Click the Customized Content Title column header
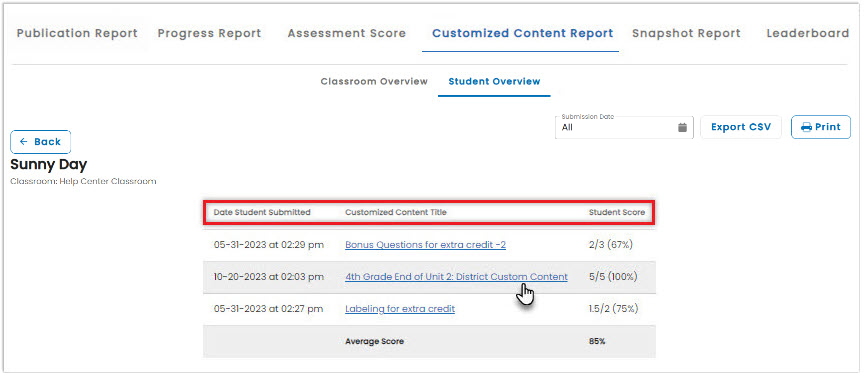Image resolution: width=865 pixels, height=373 pixels. pyautogui.click(x=396, y=212)
